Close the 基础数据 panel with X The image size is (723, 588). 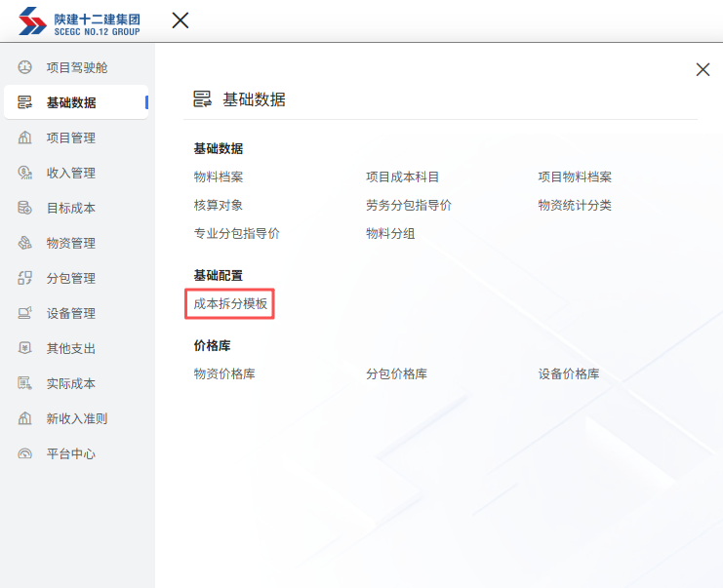tap(703, 69)
